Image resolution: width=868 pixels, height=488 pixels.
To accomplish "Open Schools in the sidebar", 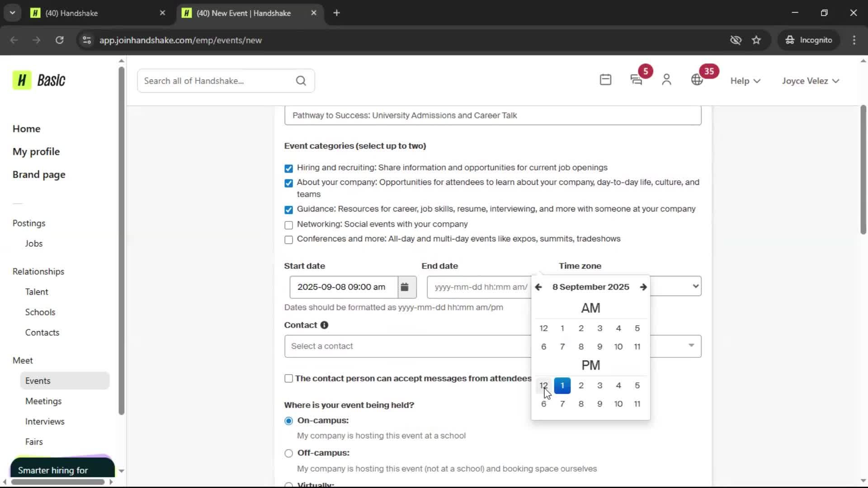I will pyautogui.click(x=40, y=312).
